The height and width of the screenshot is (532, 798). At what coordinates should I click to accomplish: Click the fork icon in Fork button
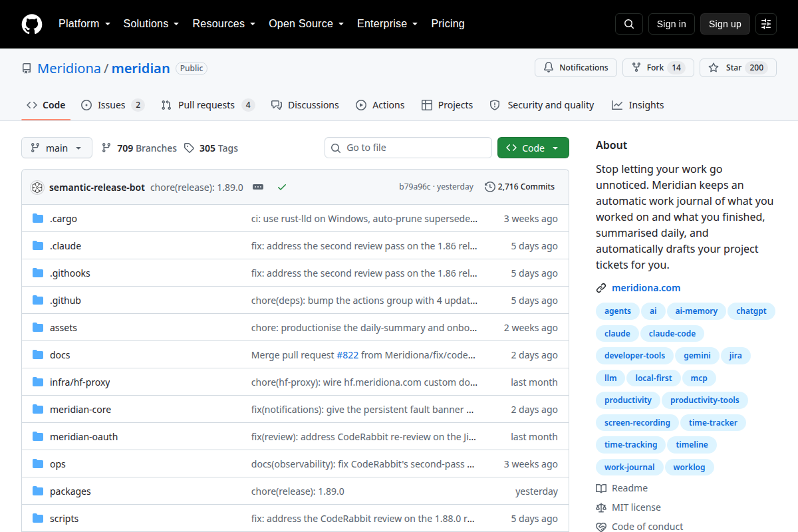click(636, 68)
